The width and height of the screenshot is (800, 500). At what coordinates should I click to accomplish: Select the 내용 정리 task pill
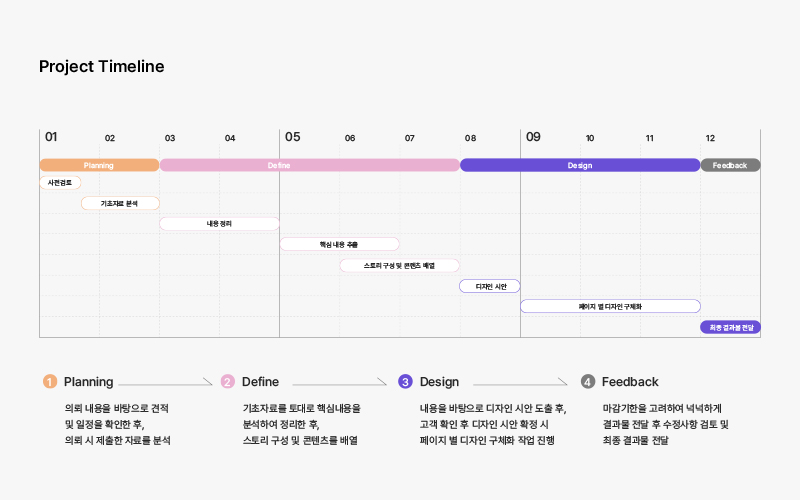click(219, 223)
